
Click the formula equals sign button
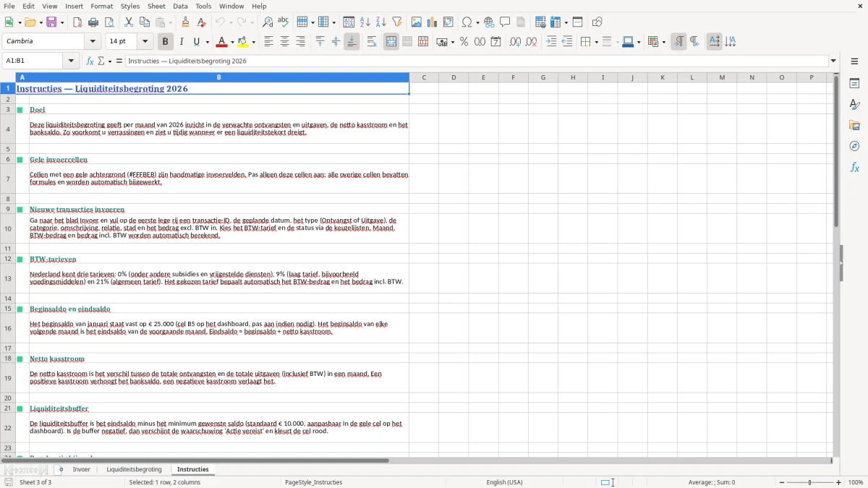click(x=119, y=61)
